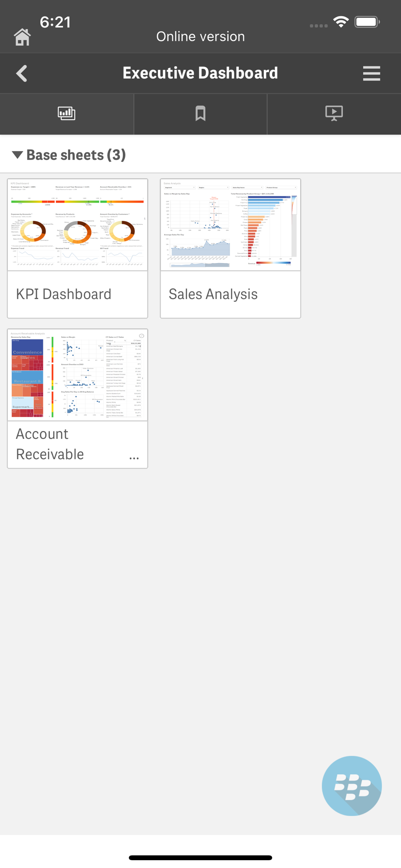Tap the battery status icon
401x868 pixels.
click(x=367, y=22)
